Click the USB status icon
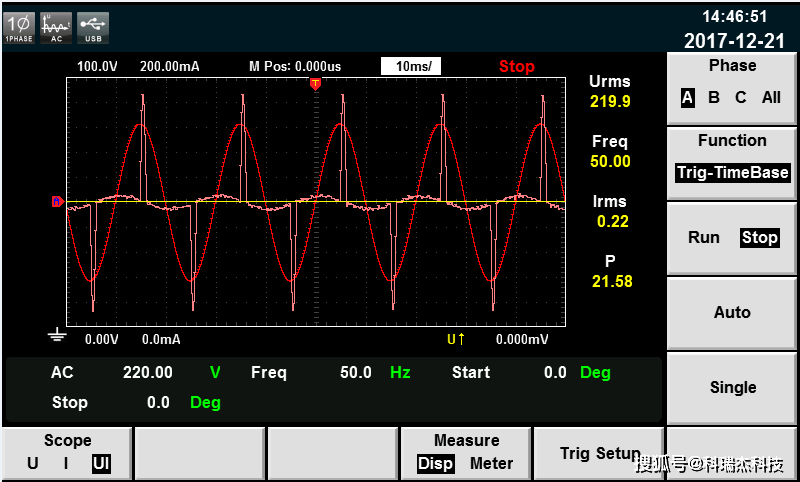 93,26
